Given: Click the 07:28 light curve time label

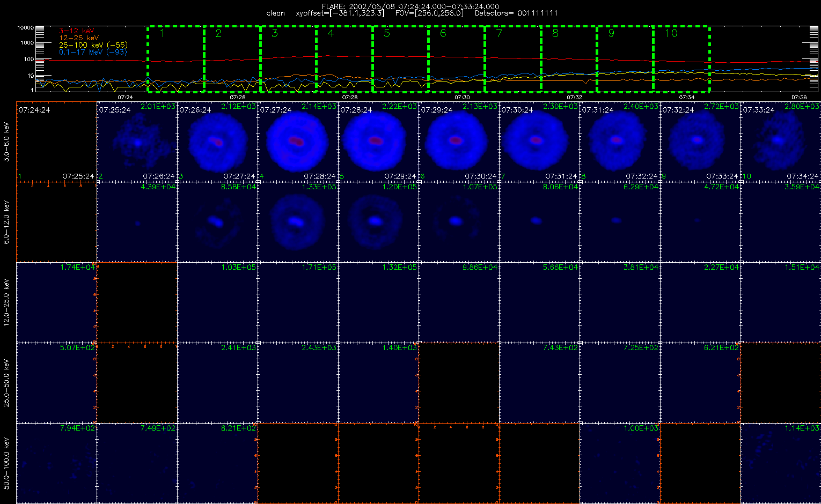Looking at the screenshot, I should pyautogui.click(x=349, y=98).
